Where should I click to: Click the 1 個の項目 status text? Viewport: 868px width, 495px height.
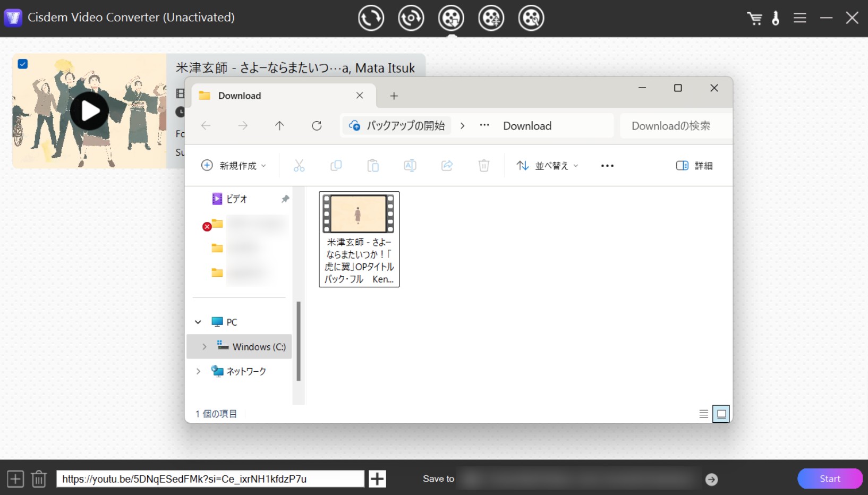coord(216,414)
